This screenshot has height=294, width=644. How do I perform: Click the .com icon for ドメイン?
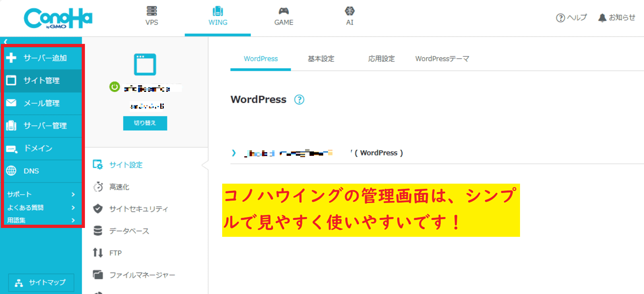[11, 149]
